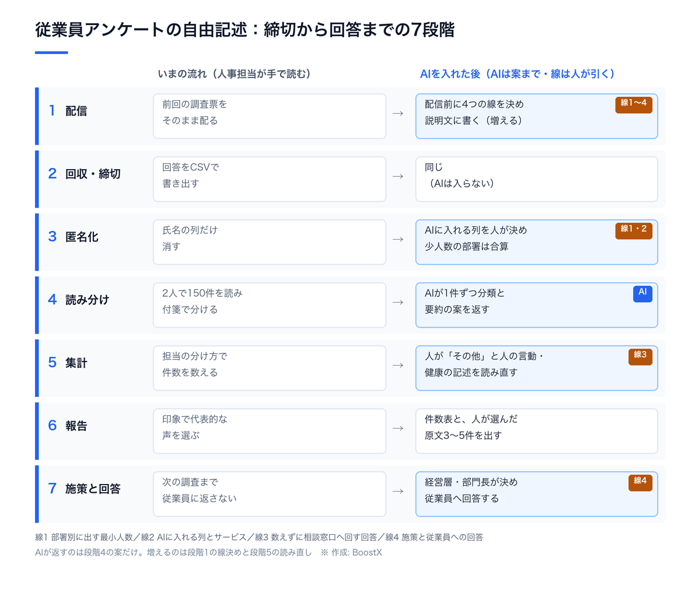Click the box 件数表と、人が選んだ原文3〜5件
The image size is (700, 589).
(x=537, y=431)
